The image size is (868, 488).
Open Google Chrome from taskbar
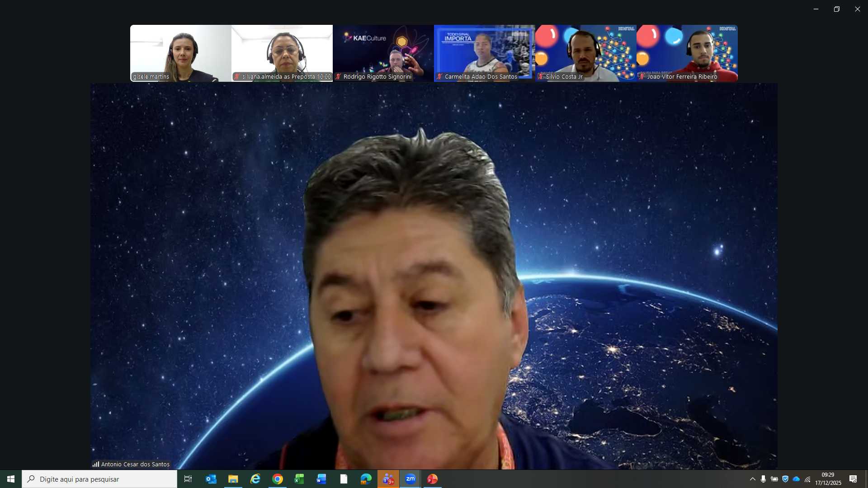[278, 479]
